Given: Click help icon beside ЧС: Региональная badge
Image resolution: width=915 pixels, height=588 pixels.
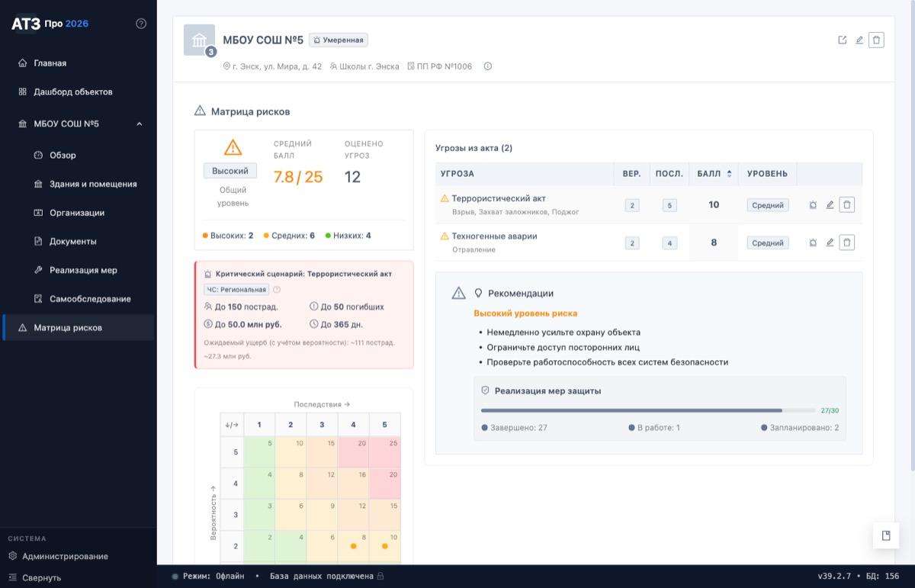Looking at the screenshot, I should 277,290.
